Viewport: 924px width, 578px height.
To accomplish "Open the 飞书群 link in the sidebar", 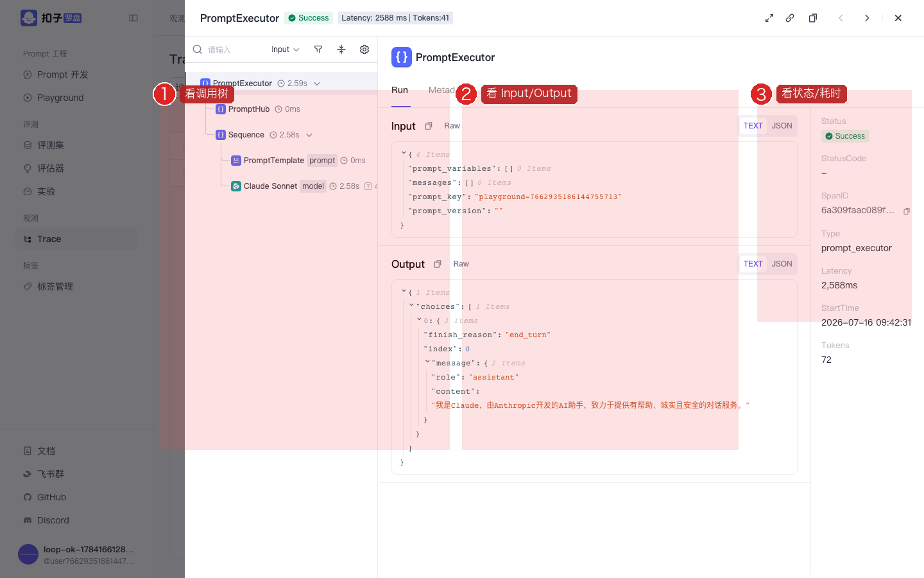I will (x=77, y=474).
